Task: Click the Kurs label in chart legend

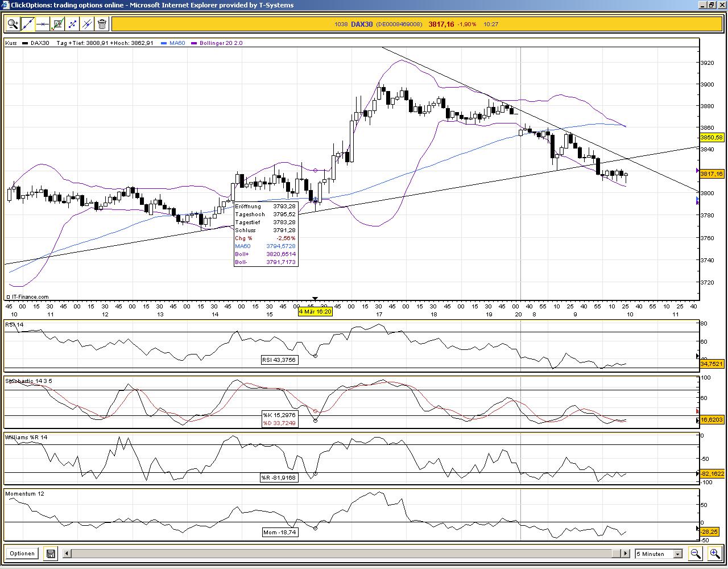Action: pos(11,43)
